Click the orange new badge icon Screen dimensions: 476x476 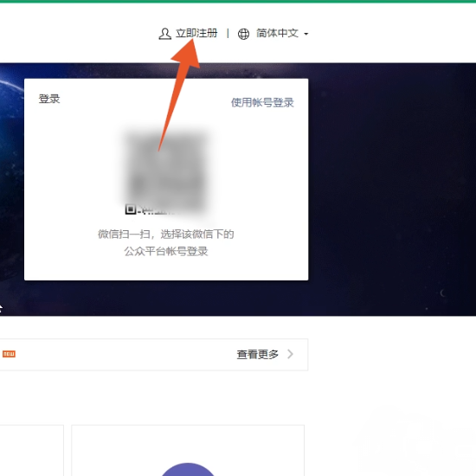[10, 354]
